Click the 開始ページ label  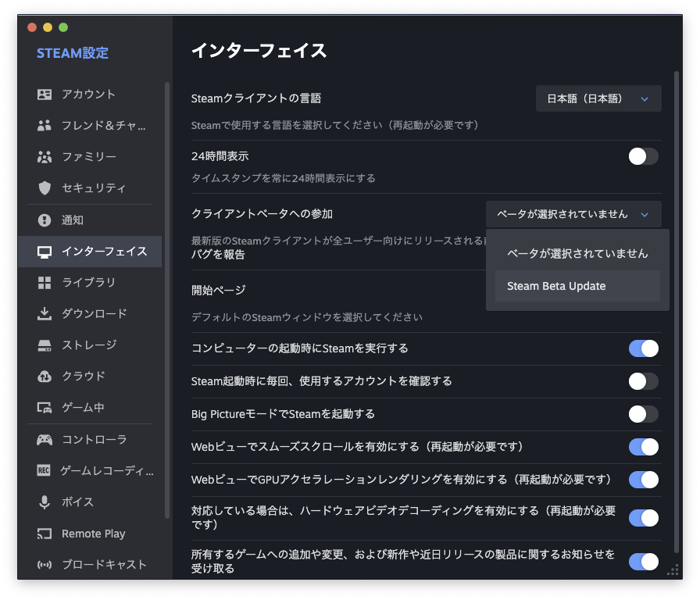[218, 290]
